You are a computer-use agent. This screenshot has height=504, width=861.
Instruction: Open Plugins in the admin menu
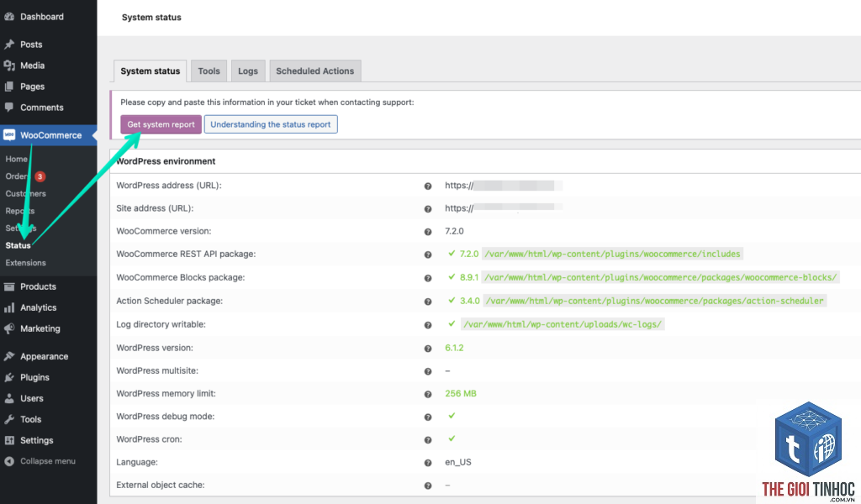pos(34,377)
